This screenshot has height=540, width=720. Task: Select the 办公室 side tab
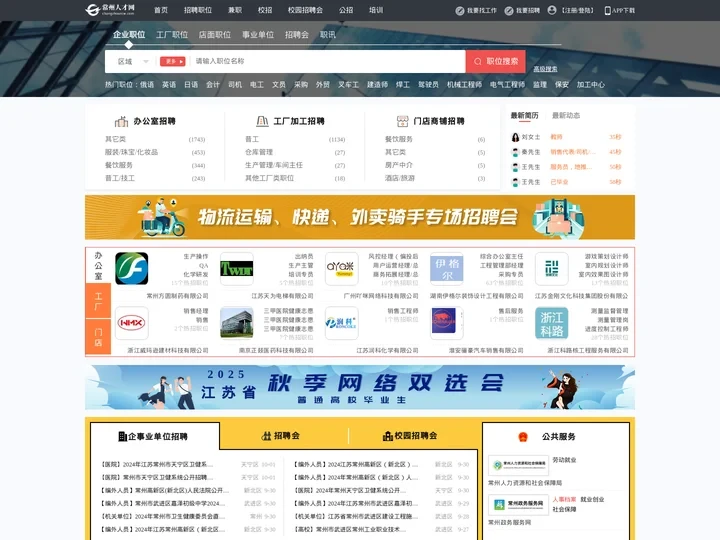click(x=98, y=265)
